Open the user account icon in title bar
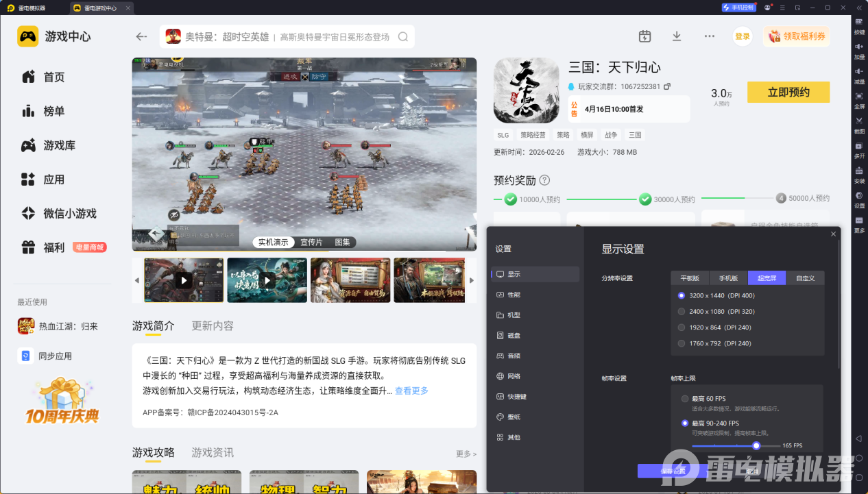The height and width of the screenshot is (494, 868). coord(767,8)
